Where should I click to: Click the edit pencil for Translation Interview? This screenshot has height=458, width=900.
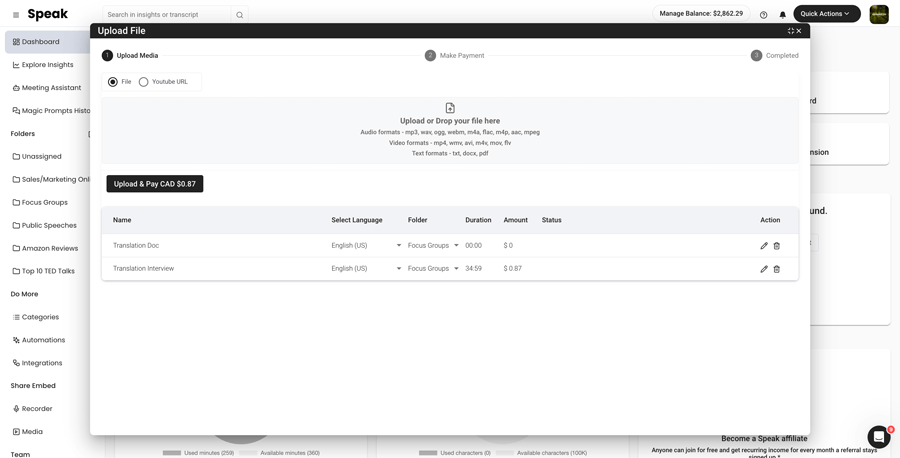tap(764, 269)
